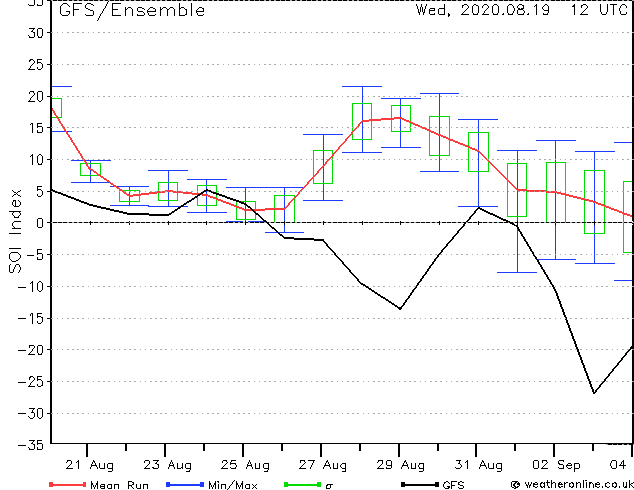Click the green sigma legend line
Screen dimensions: 634x490
coord(302,484)
